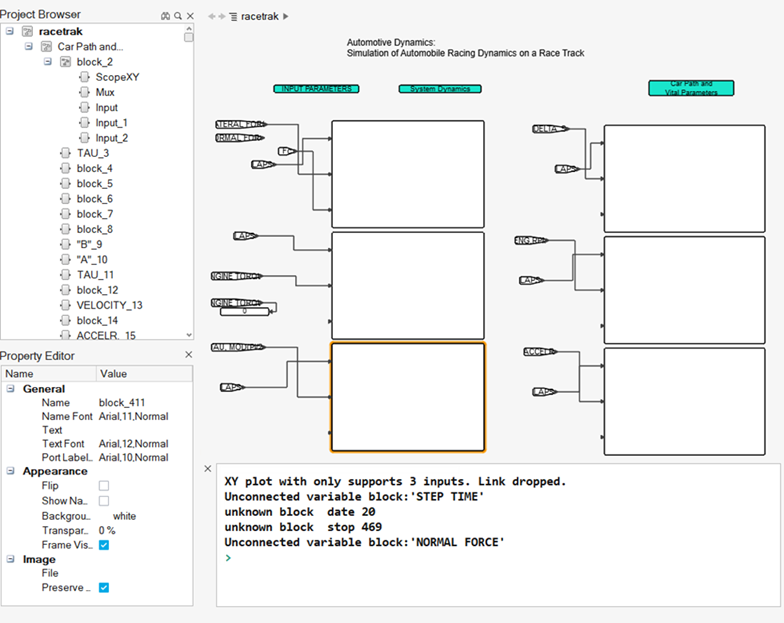Collapse the block_2 tree node
Viewport: 784px width, 623px height.
[49, 62]
